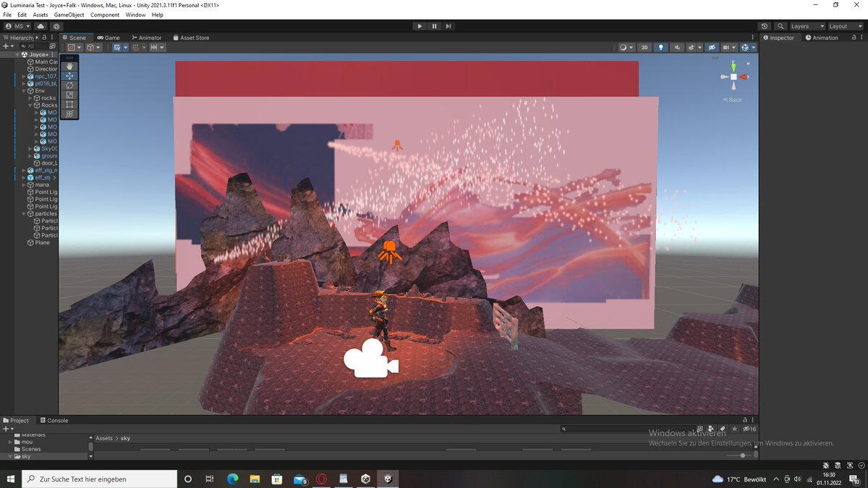868x488 pixels.
Task: Collapse the Env object in the Hierarchy
Action: 24,91
